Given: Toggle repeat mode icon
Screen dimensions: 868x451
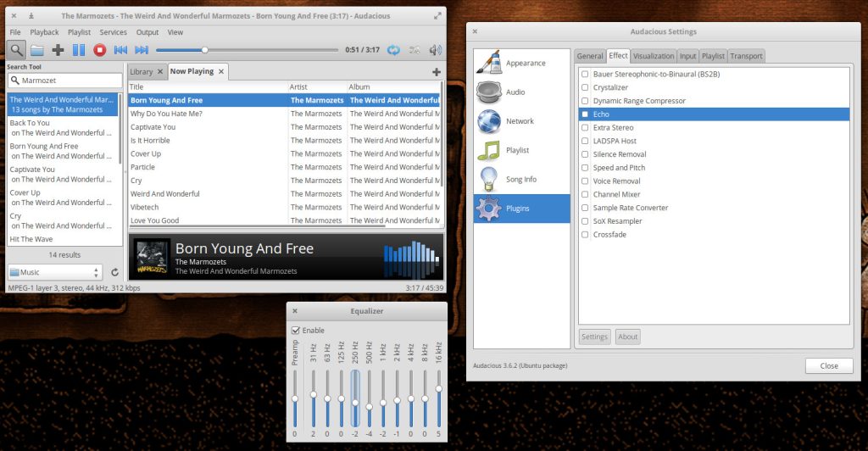Looking at the screenshot, I should 394,50.
